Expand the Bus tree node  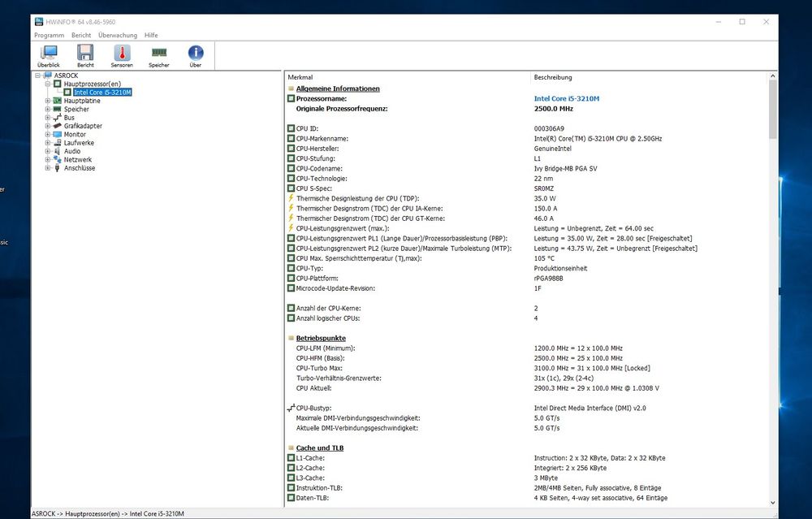pos(48,118)
